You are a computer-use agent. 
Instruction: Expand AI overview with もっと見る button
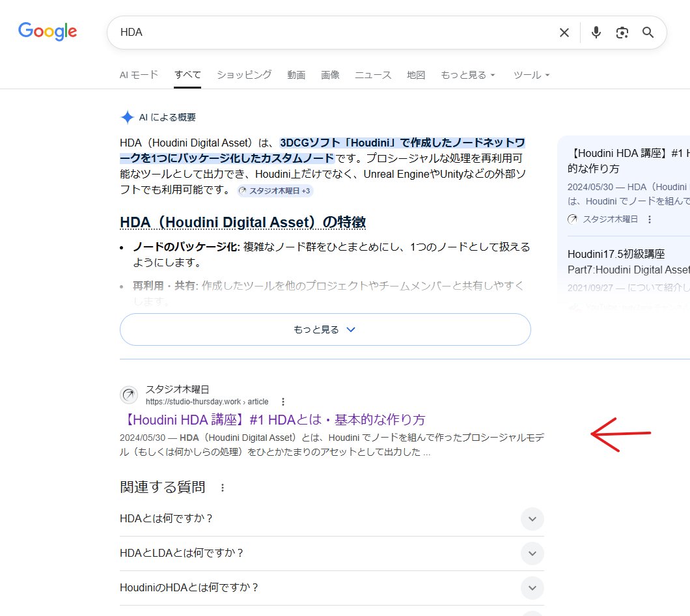click(325, 329)
